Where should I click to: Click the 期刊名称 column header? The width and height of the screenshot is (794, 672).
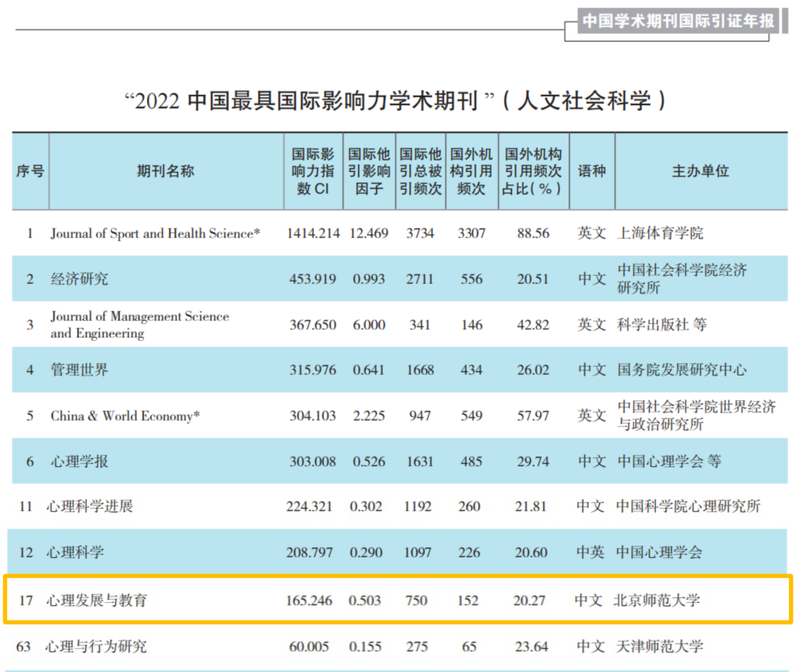[x=165, y=171]
